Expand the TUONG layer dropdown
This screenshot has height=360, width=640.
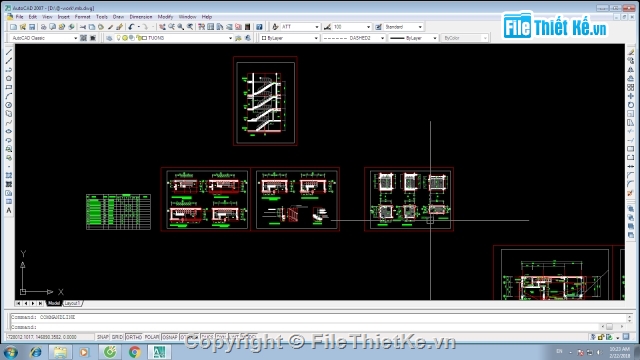[230, 38]
